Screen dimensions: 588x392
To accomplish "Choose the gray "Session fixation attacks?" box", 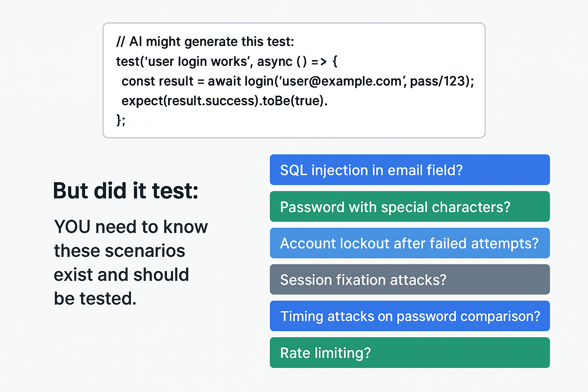I will point(410,280).
